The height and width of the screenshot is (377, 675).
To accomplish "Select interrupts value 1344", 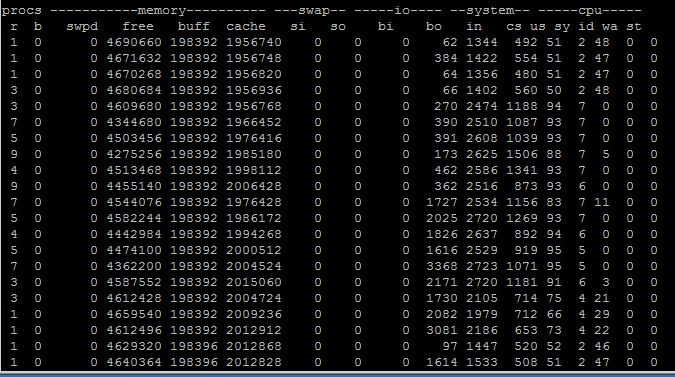I will click(482, 42).
